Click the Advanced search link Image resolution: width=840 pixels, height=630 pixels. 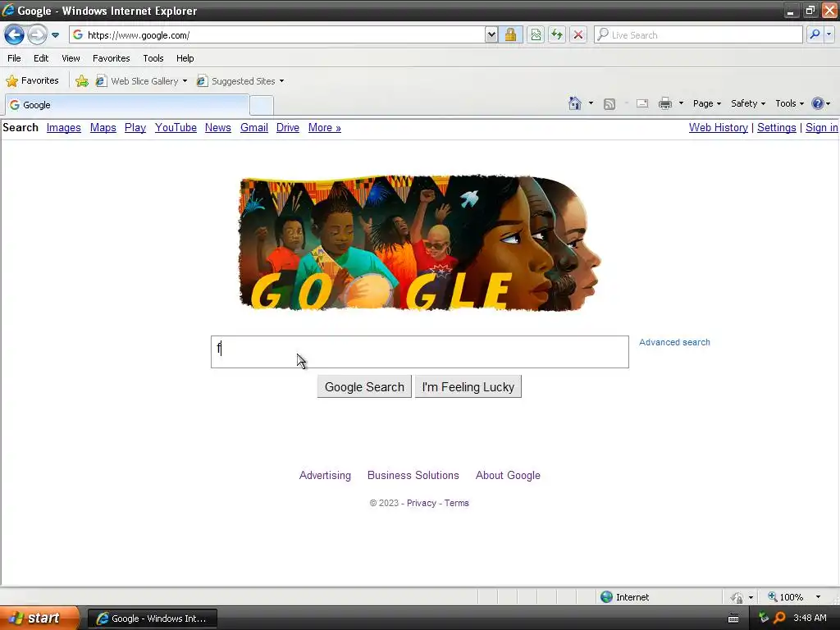point(674,342)
